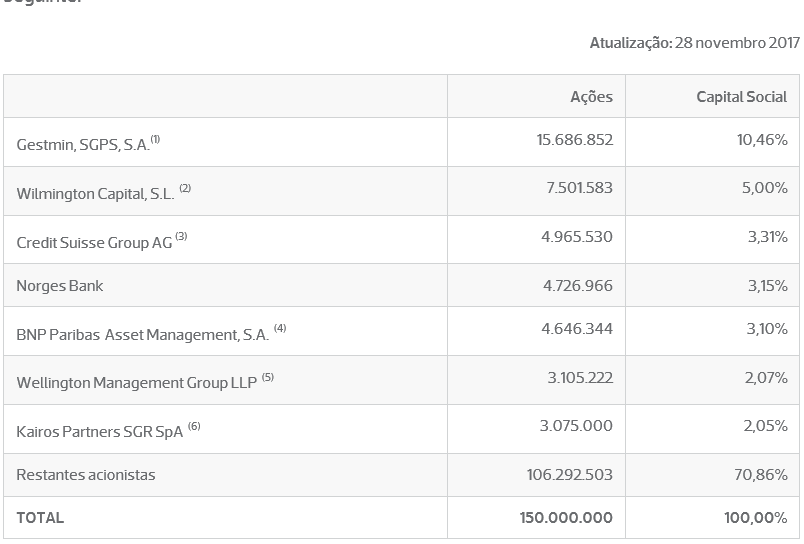Select 'Kairos Partners SGR SpA' name
Screen dimensions: 804x544
[99, 432]
